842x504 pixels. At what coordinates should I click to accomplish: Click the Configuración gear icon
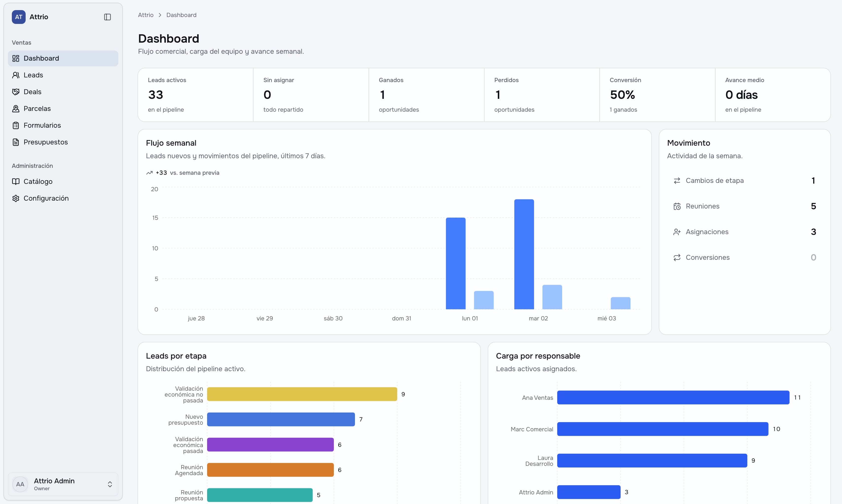click(x=16, y=198)
